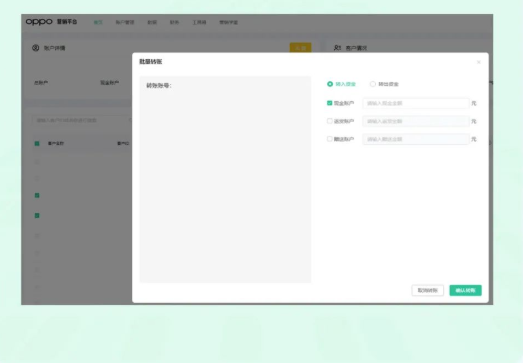The width and height of the screenshot is (523, 363).
Task: Open the 工具箱 nav tab
Action: [x=199, y=22]
